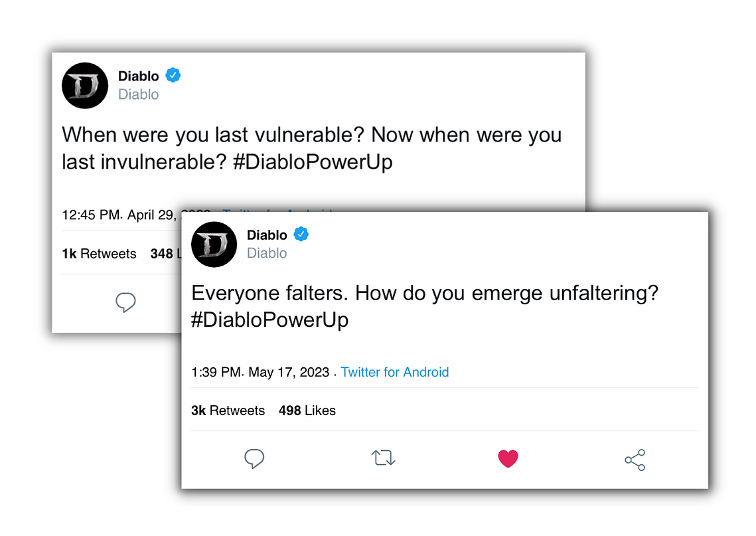The width and height of the screenshot is (756, 536).
Task: Click the retweet arrows icon on front tweet
Action: 383,458
